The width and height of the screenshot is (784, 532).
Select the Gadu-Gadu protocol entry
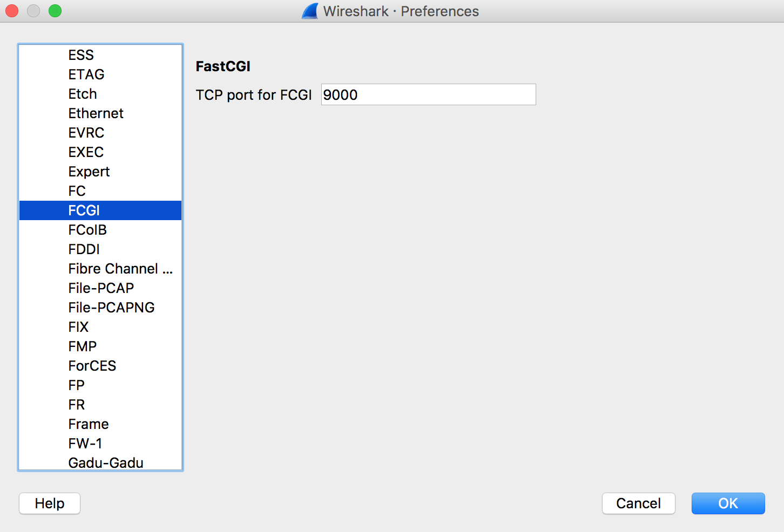106,462
